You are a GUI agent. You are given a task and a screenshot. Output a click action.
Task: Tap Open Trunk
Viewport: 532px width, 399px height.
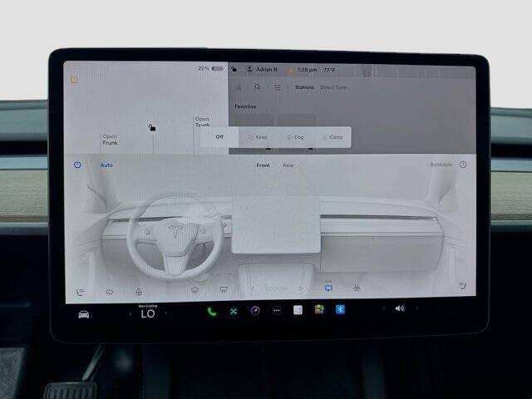(202, 122)
